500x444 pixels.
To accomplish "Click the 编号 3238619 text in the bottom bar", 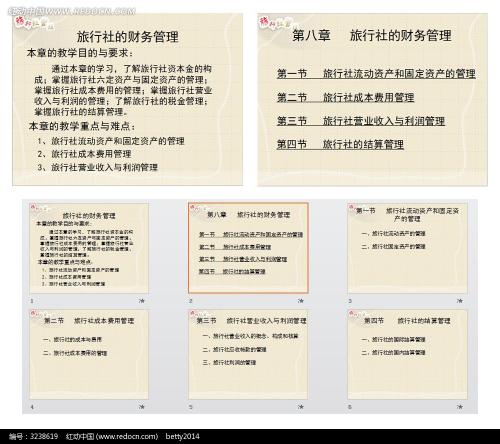I will pos(33,436).
